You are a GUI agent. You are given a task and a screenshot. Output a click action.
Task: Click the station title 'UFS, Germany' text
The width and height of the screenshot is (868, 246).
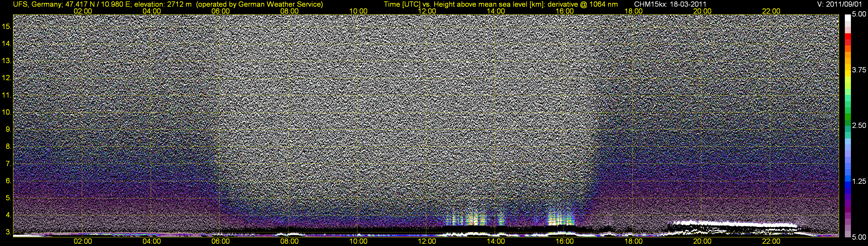pyautogui.click(x=37, y=4)
